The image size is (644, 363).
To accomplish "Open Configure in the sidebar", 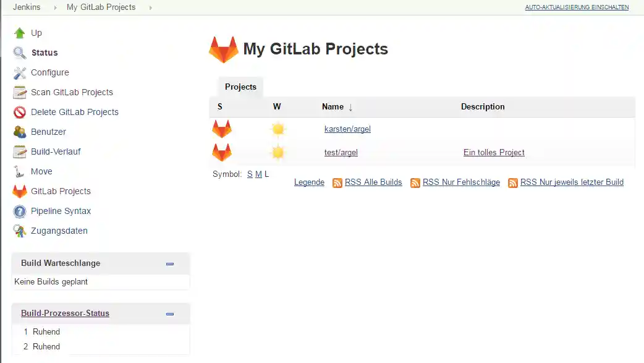I will coord(50,72).
